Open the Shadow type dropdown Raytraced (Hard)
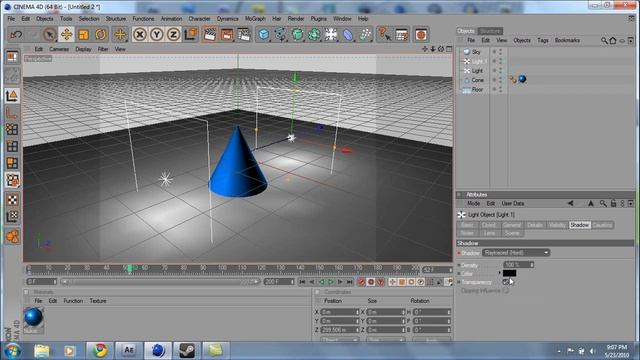Image resolution: width=640 pixels, height=360 pixels. (x=516, y=253)
